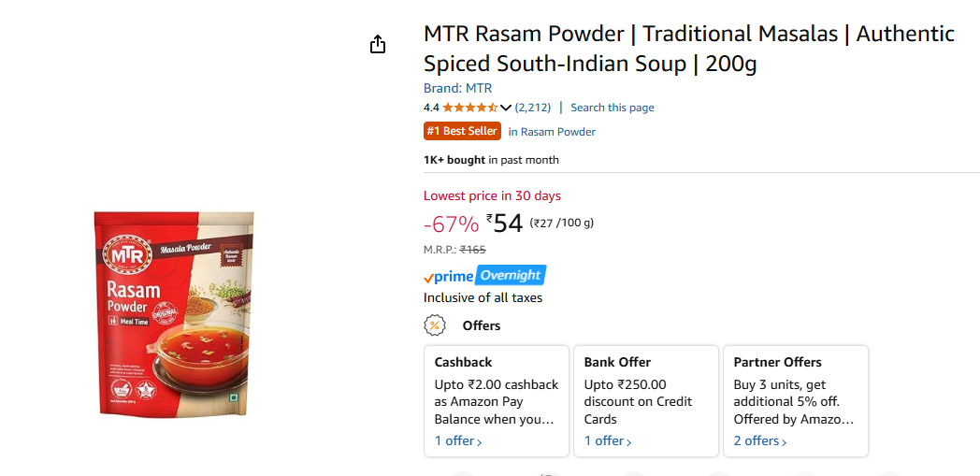The image size is (980, 476).
Task: Open the 2,212 ratings link
Action: click(533, 108)
